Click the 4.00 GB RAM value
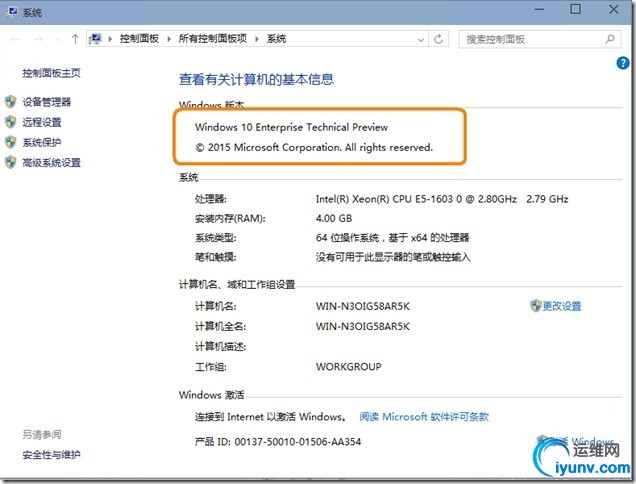Screen dimensions: 636x484 (x=334, y=218)
